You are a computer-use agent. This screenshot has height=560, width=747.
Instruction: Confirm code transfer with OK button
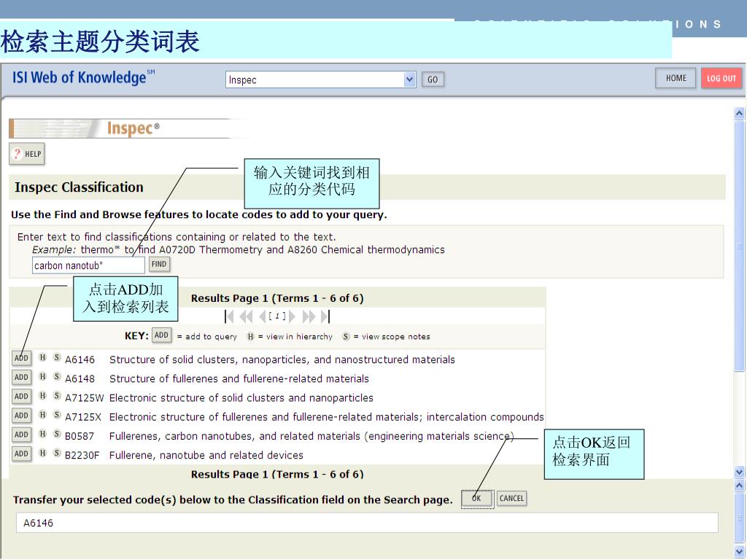[477, 499]
